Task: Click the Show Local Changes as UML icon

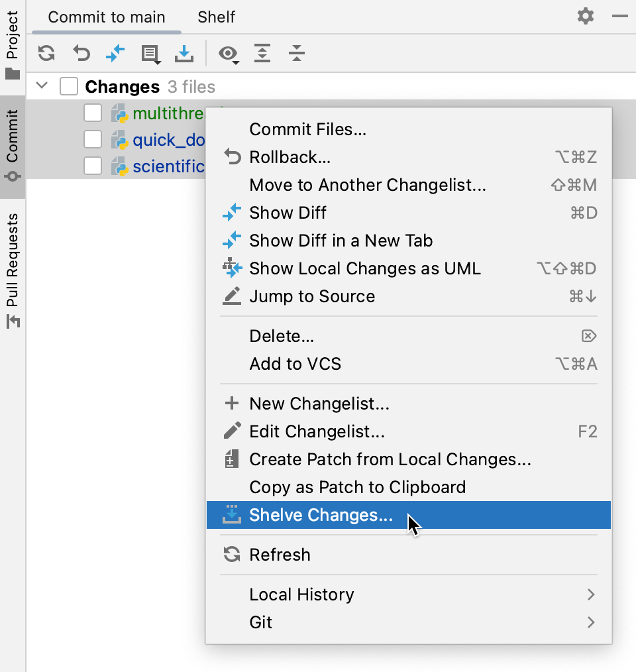Action: click(233, 268)
